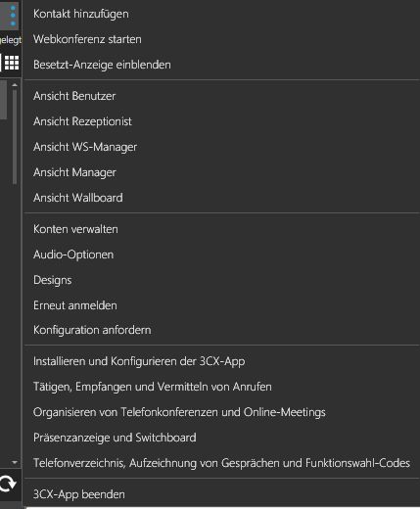Open Konten verwalten
Image resolution: width=420 pixels, height=509 pixels.
pos(221,229)
